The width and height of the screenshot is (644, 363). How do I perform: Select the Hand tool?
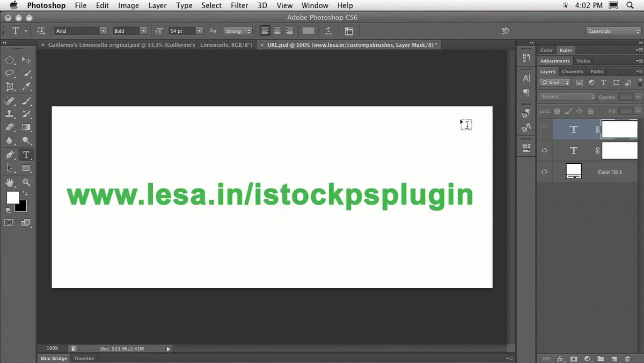(x=10, y=183)
